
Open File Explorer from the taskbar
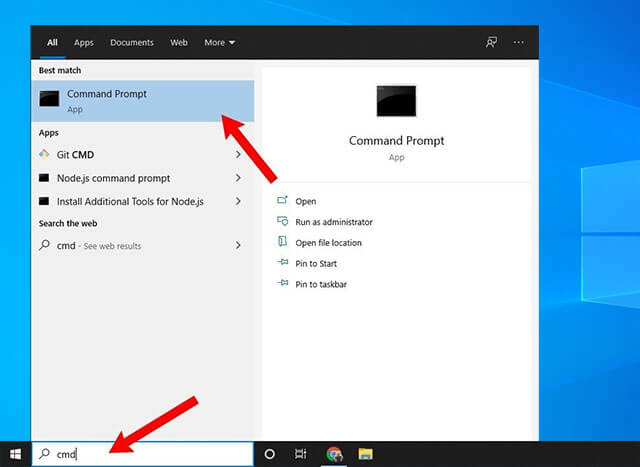pos(365,454)
